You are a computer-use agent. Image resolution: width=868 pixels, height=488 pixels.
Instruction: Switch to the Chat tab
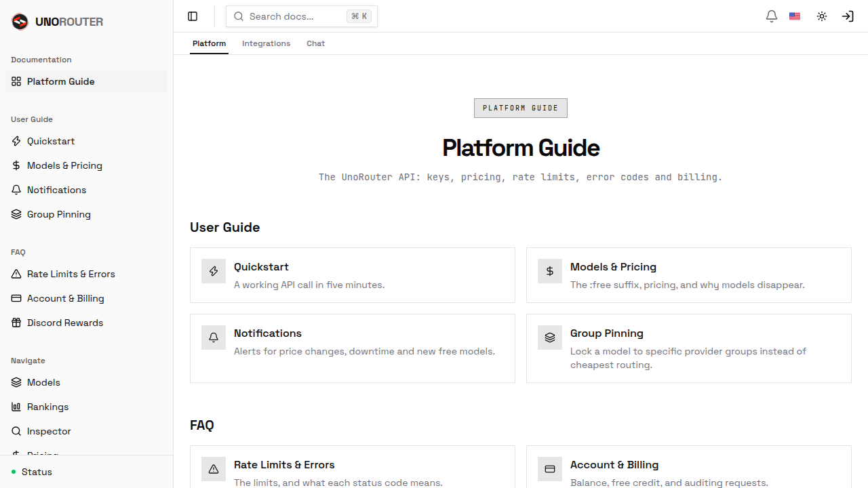tap(315, 43)
